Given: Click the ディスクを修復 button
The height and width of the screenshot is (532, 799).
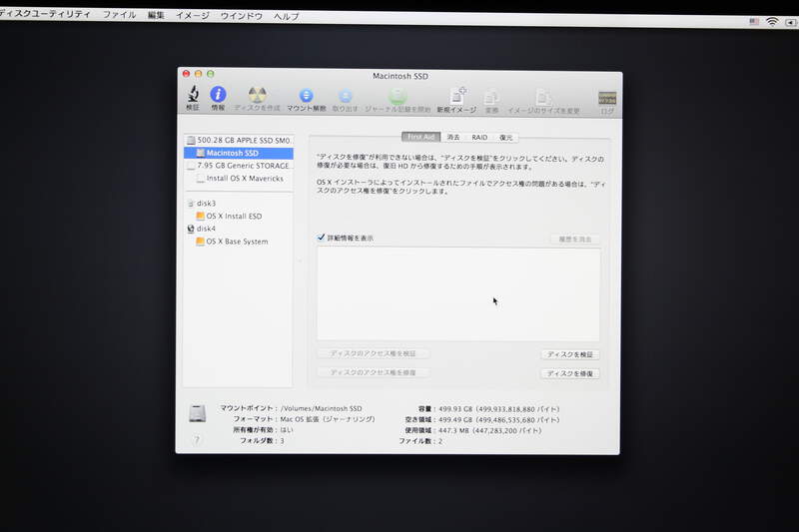Looking at the screenshot, I should pyautogui.click(x=570, y=373).
